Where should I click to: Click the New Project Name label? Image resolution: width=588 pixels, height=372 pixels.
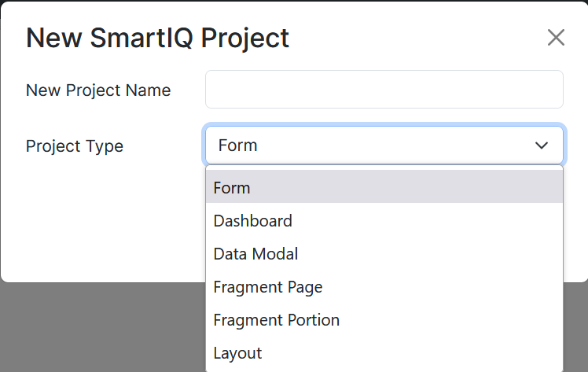[98, 90]
